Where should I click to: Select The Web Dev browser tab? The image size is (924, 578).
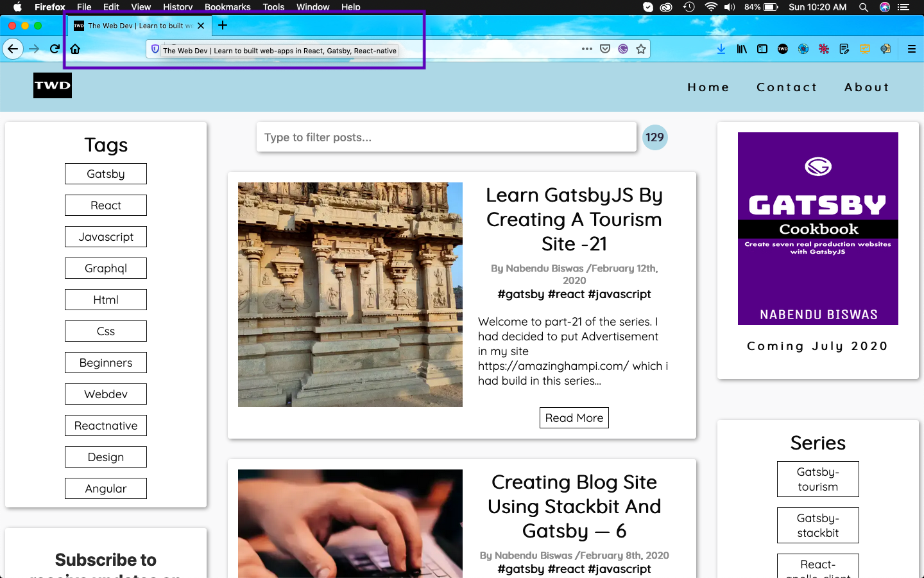[139, 26]
